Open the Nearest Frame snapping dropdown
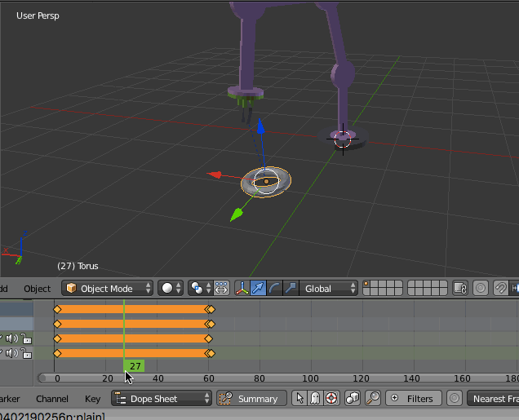 tap(493, 398)
